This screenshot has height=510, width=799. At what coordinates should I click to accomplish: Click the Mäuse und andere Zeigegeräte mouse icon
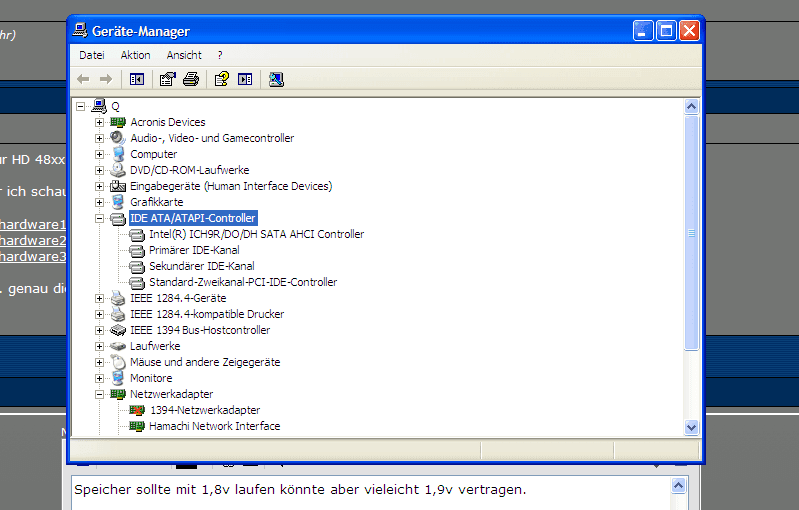click(x=118, y=362)
